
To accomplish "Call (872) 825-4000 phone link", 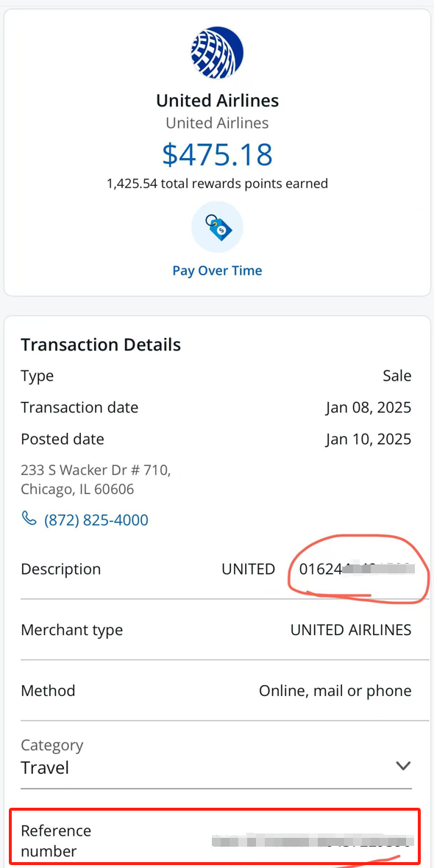I will pos(96,520).
